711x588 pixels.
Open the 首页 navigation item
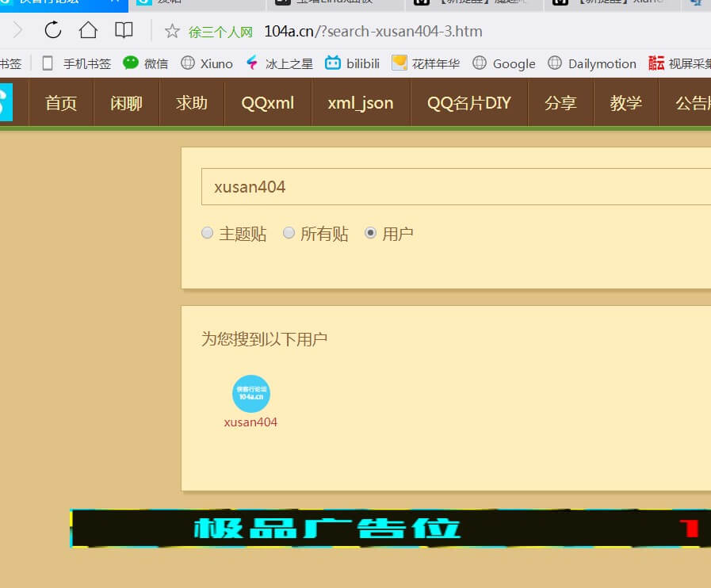[x=61, y=103]
